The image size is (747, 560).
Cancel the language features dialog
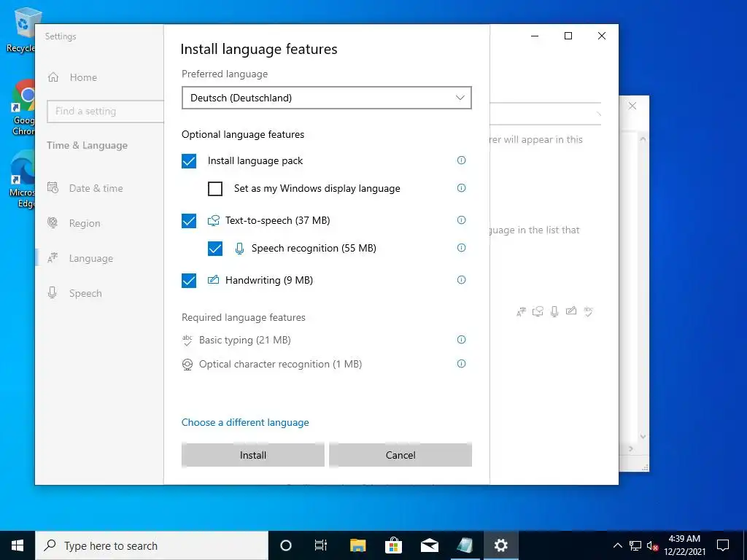click(400, 455)
